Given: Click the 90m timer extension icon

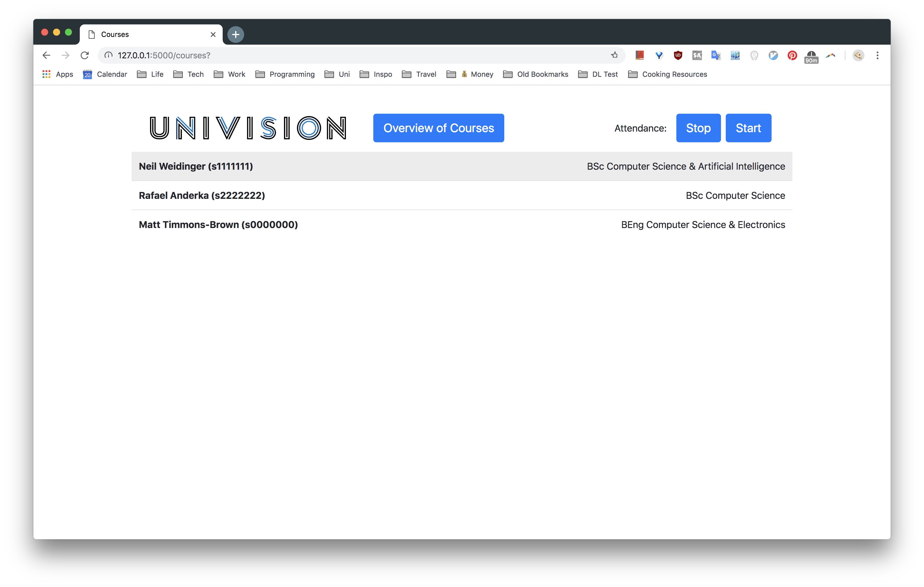Looking at the screenshot, I should (811, 56).
